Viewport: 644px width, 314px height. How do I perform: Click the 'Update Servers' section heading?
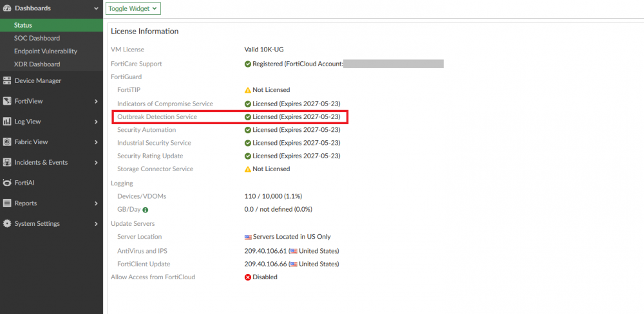coord(133,224)
